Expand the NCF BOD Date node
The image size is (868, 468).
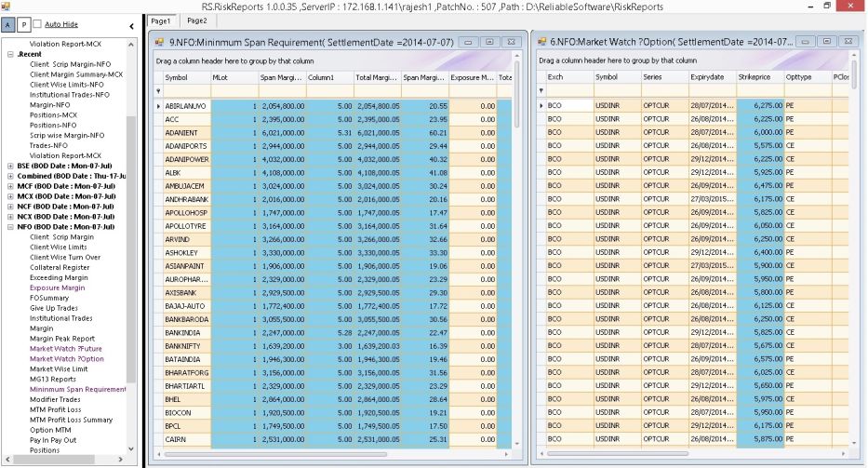coord(10,207)
